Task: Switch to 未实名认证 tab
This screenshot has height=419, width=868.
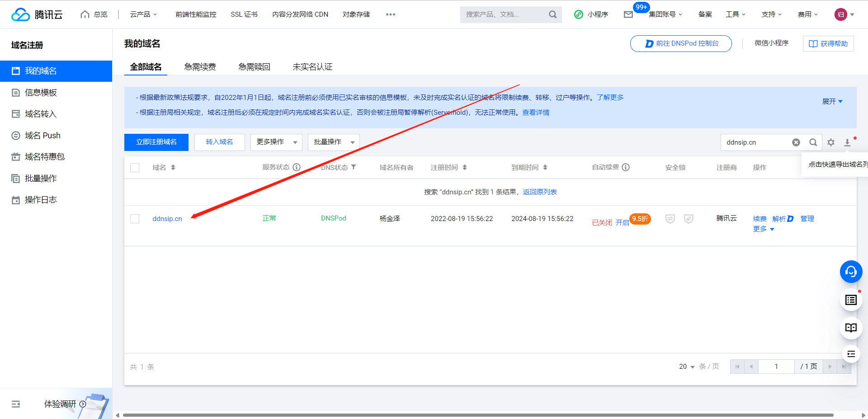Action: 312,67
